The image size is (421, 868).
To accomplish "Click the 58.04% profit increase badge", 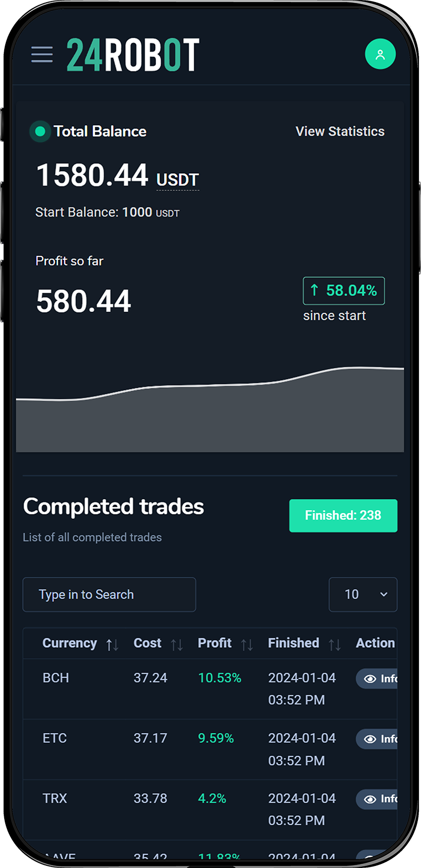I will point(344,291).
